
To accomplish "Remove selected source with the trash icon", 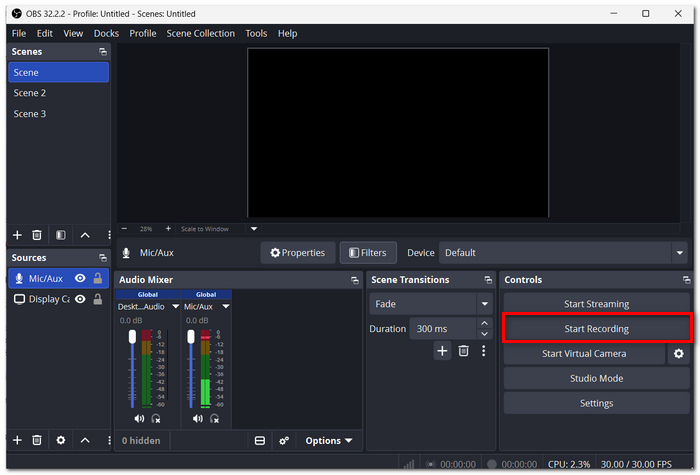I will [x=37, y=440].
